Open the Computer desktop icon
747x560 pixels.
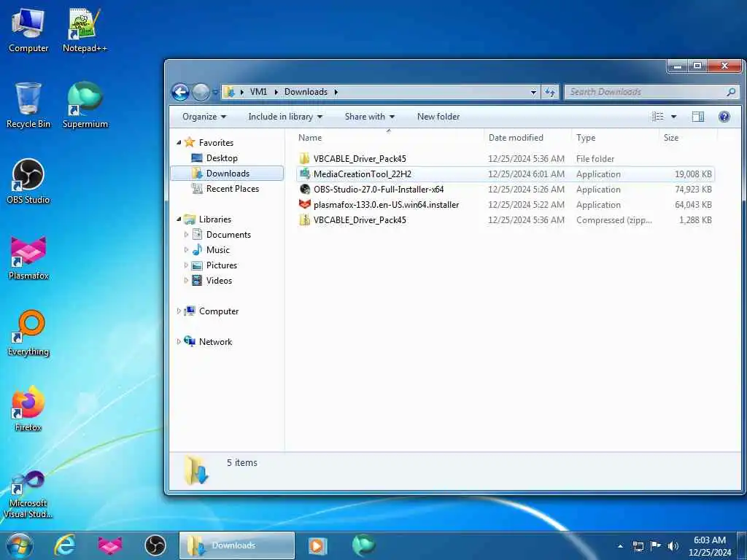tap(28, 31)
